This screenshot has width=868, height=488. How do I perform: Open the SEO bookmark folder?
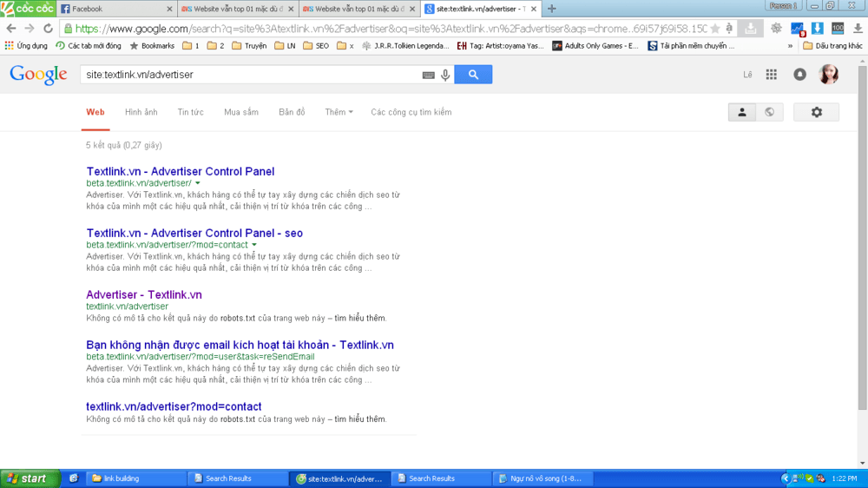[316, 46]
